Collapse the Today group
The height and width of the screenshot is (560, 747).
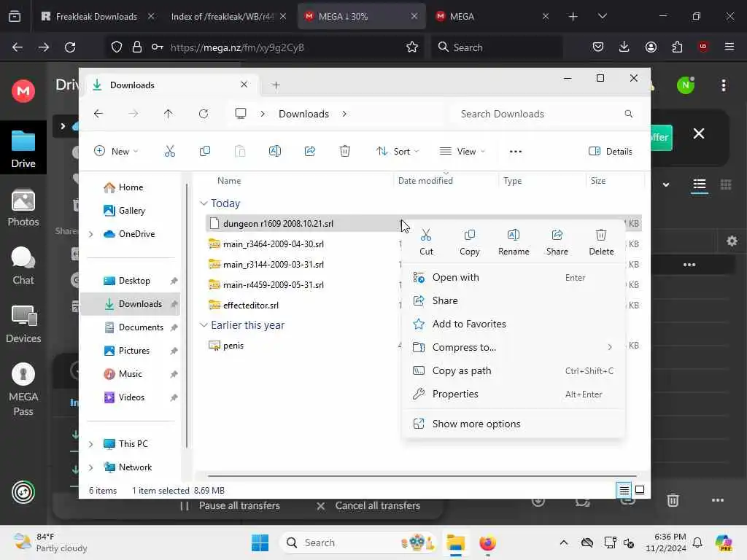click(x=204, y=203)
